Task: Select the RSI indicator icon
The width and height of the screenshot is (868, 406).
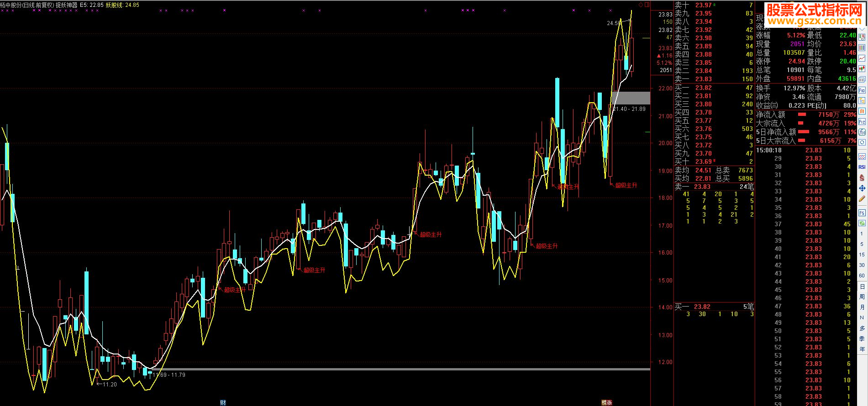Action: click(862, 167)
